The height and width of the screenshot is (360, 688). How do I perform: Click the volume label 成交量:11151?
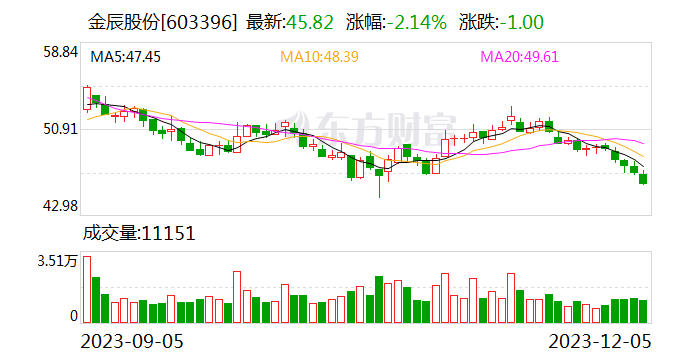(139, 233)
